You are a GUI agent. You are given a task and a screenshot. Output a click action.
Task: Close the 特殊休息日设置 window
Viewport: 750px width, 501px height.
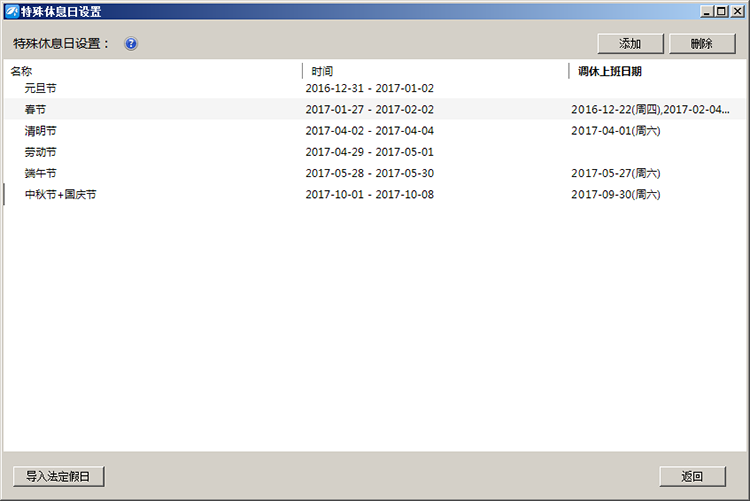(736, 11)
